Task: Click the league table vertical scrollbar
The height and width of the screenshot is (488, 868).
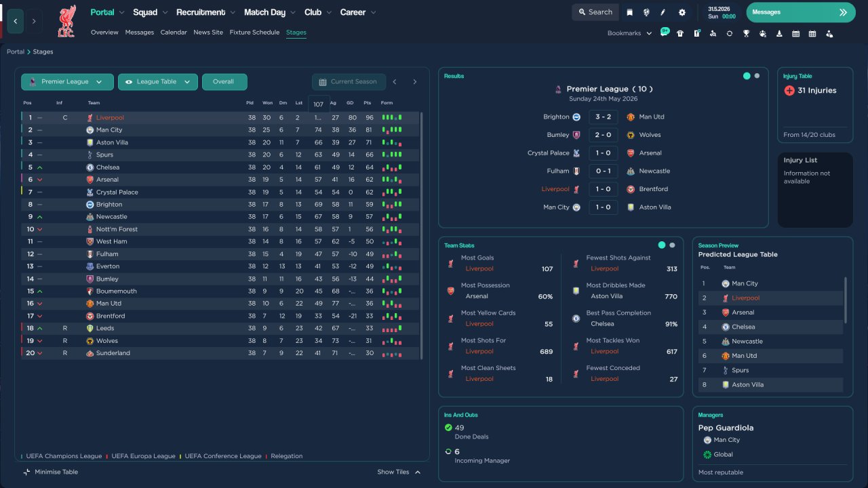Action: pos(421,236)
